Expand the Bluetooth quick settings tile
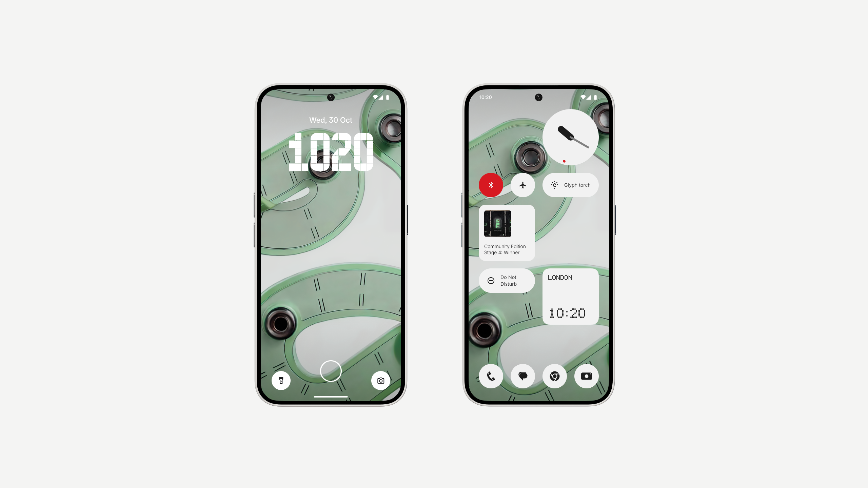868x488 pixels. click(x=491, y=185)
